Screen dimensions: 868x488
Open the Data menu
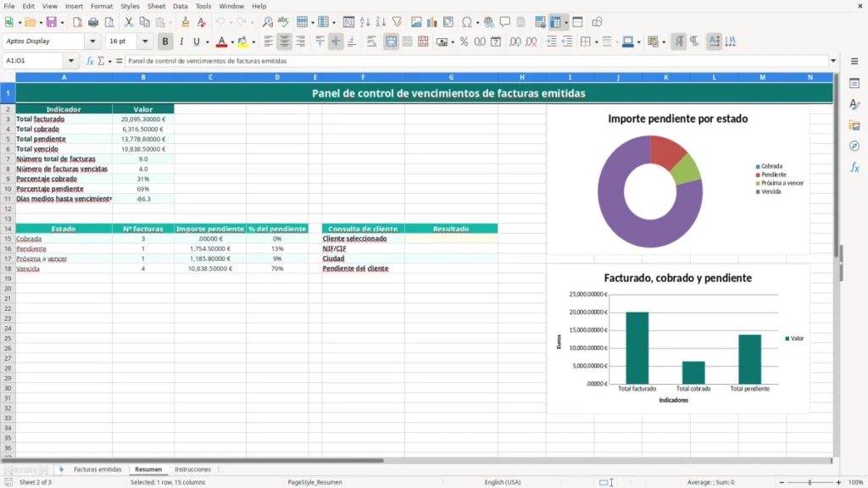[180, 6]
